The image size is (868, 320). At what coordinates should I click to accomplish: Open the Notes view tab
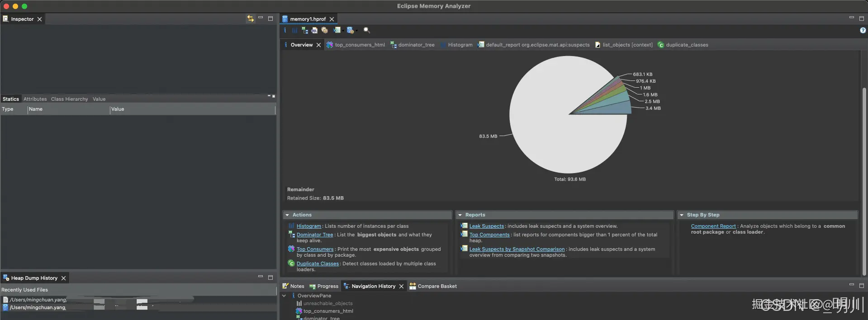[293, 286]
